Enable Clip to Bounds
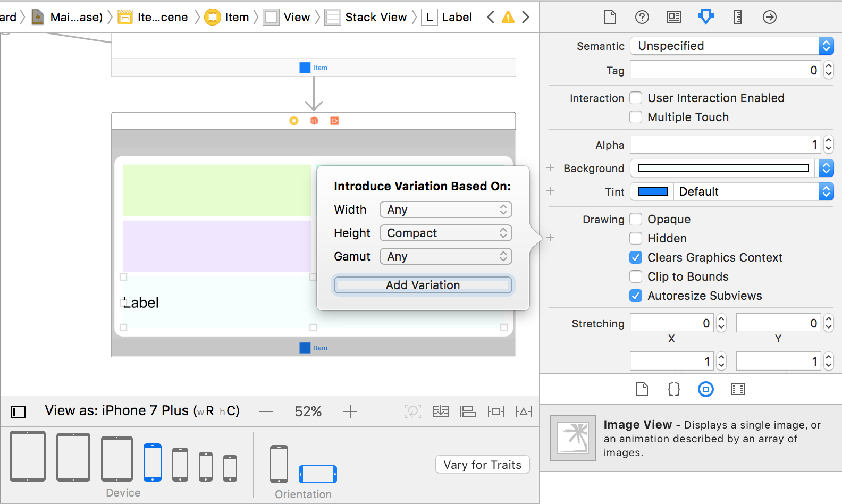 pyautogui.click(x=636, y=276)
